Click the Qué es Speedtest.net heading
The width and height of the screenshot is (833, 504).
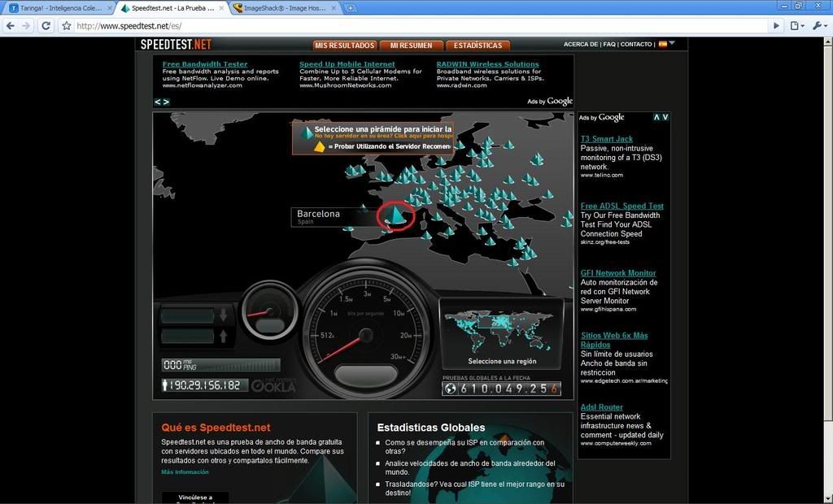[216, 428]
